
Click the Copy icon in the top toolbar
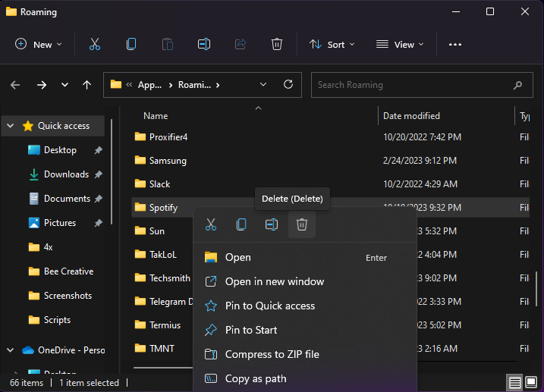pos(131,45)
